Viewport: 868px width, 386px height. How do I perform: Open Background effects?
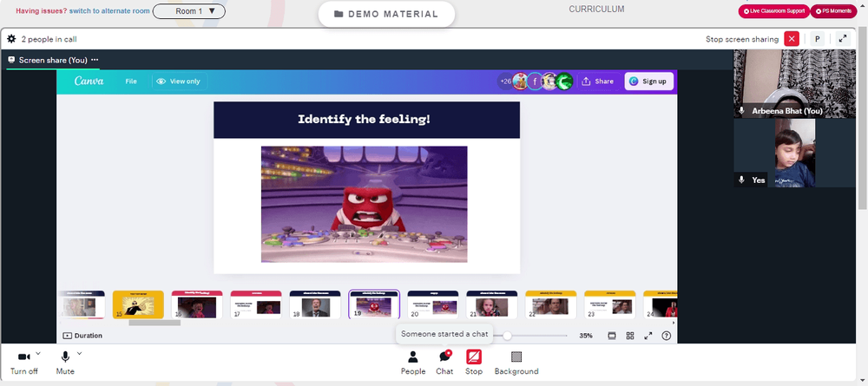click(516, 363)
